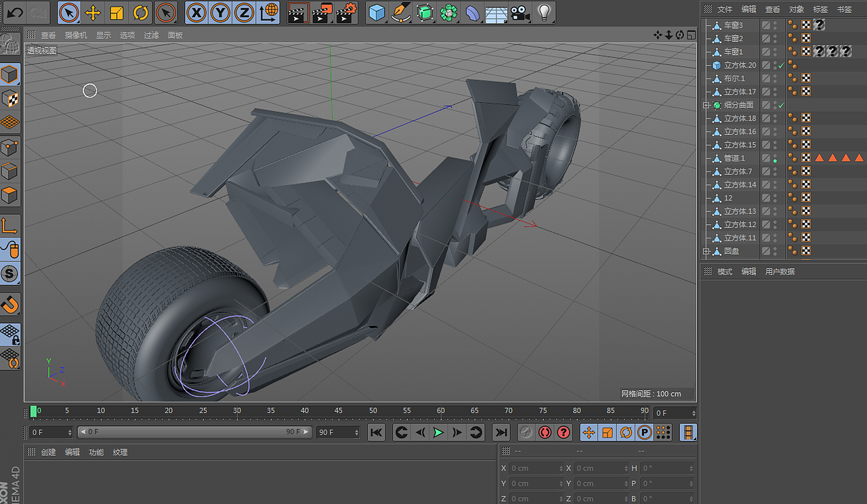Open the spline Pen tool
Viewport: 867px width, 504px height.
coord(401,12)
